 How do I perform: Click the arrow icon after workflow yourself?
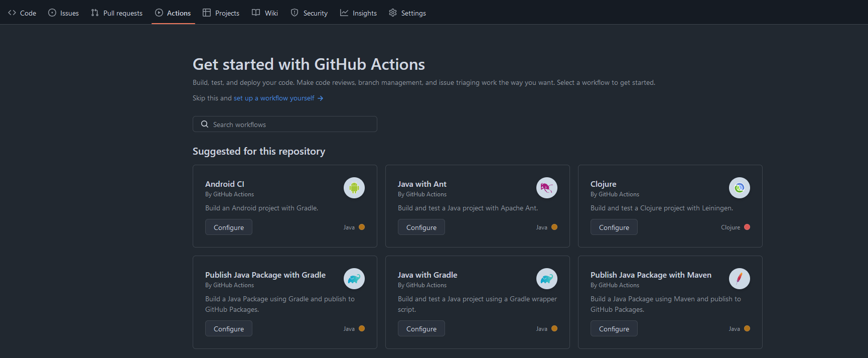[321, 98]
